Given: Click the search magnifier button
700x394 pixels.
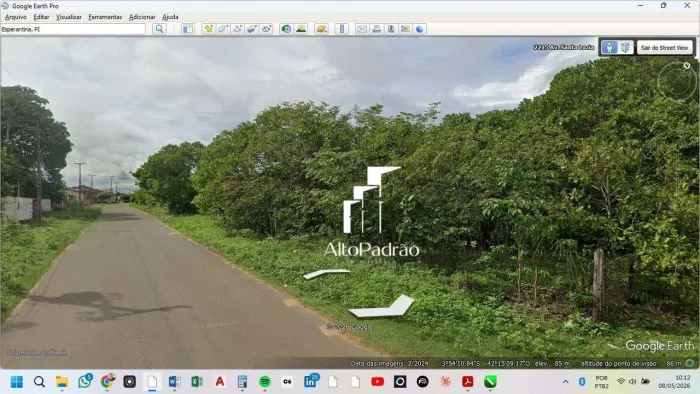Looking at the screenshot, I should tap(159, 29).
